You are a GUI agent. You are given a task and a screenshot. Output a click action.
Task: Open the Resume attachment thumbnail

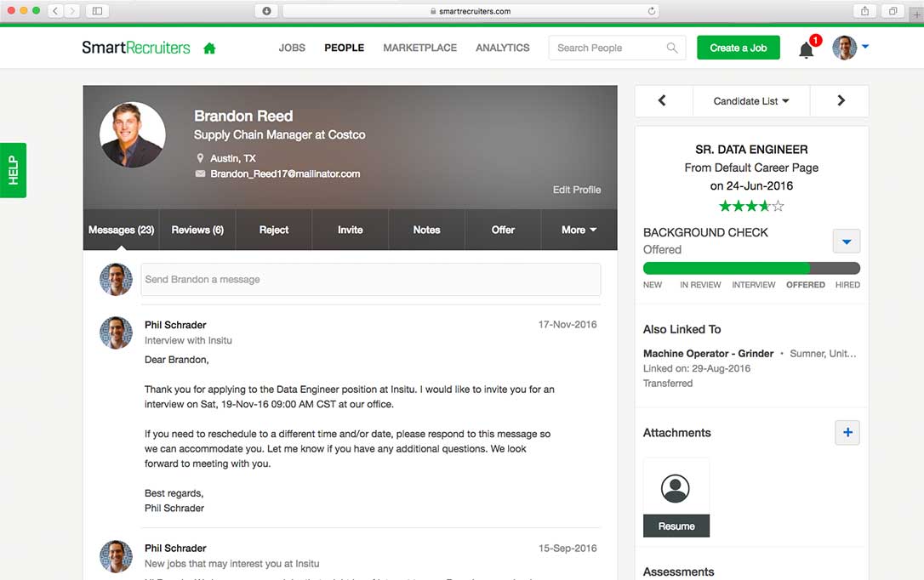pyautogui.click(x=676, y=498)
